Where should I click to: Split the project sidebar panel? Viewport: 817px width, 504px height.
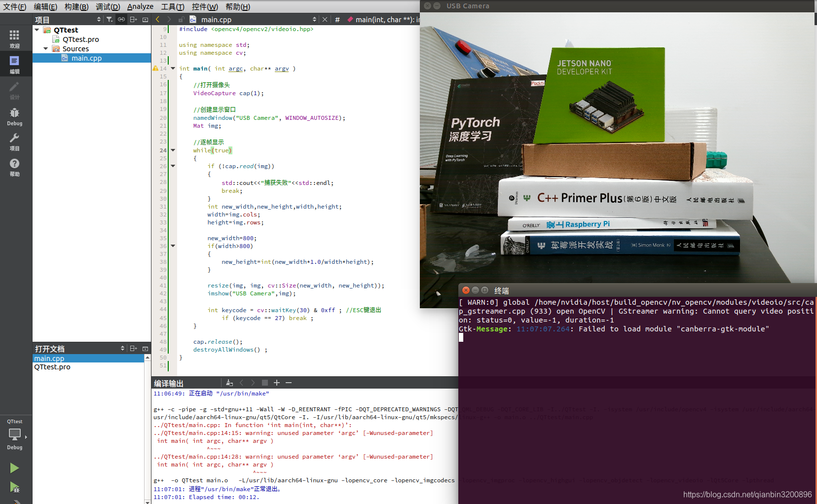[134, 19]
